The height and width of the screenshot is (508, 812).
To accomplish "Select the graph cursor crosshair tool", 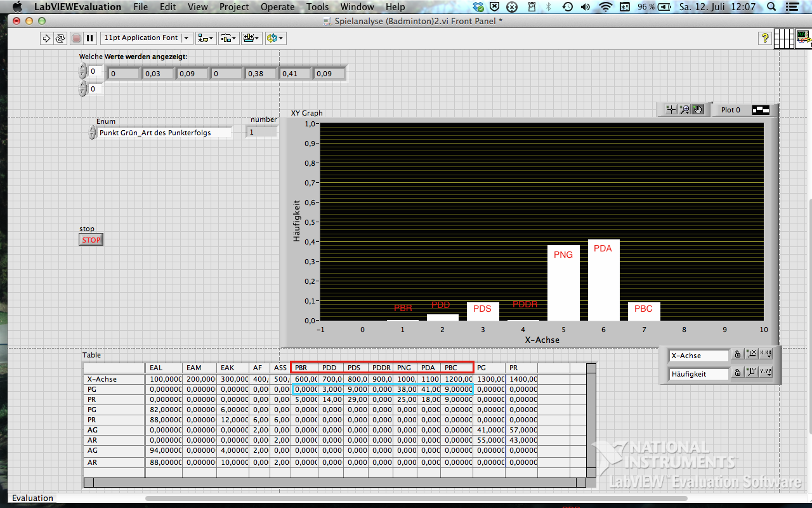I will (x=671, y=110).
